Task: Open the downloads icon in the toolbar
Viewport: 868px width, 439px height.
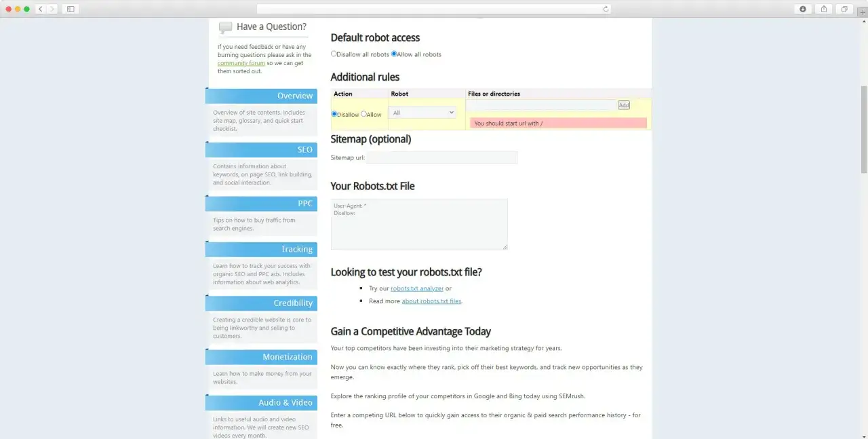Action: point(803,9)
